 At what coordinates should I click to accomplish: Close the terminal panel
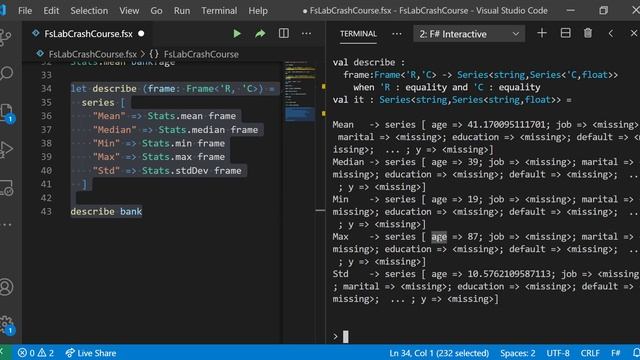pyautogui.click(x=634, y=33)
